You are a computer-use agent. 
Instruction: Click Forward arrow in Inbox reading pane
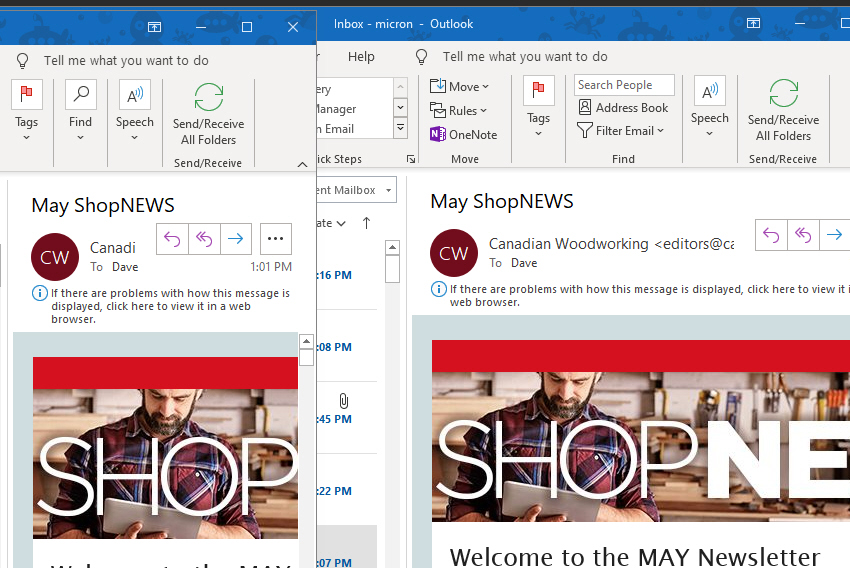coord(835,235)
